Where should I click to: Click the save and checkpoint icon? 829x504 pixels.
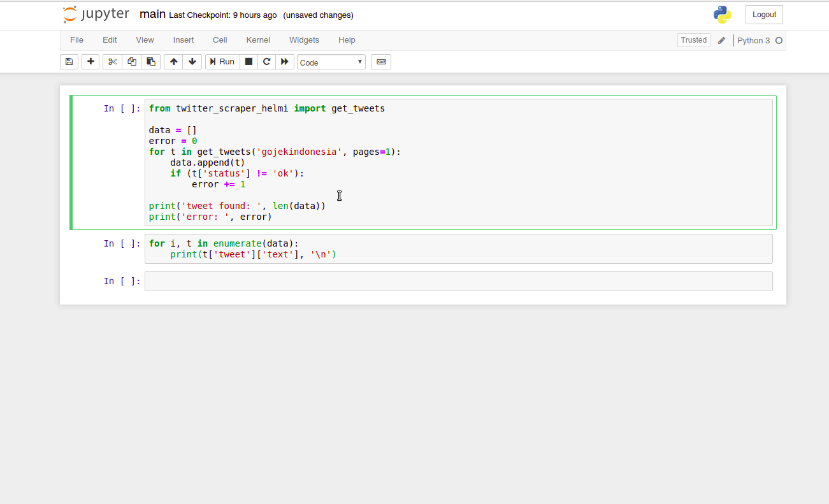69,62
